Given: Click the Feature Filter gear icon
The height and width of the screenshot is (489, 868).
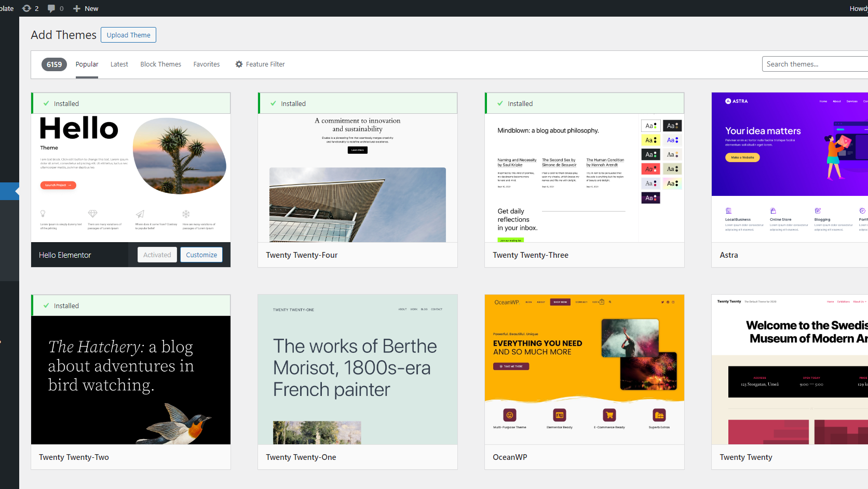Looking at the screenshot, I should click(x=239, y=64).
